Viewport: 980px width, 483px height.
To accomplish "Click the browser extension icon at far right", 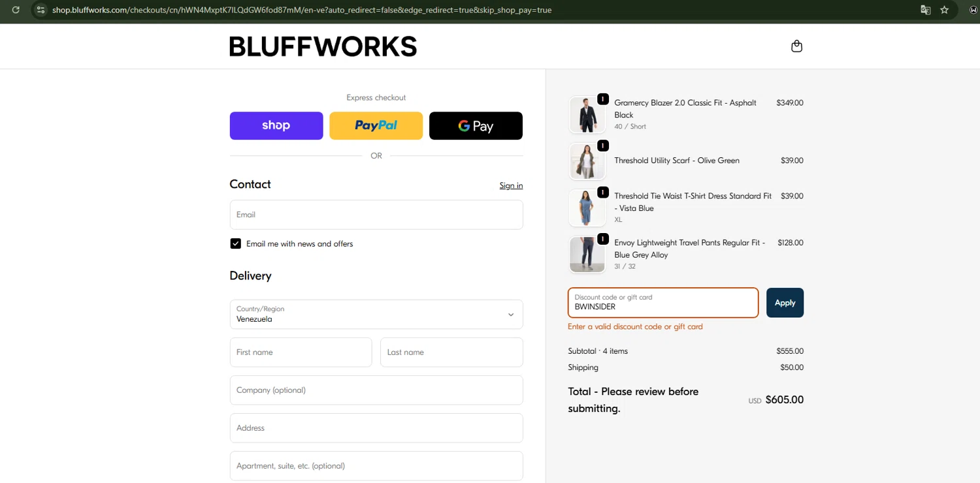I will tap(973, 10).
